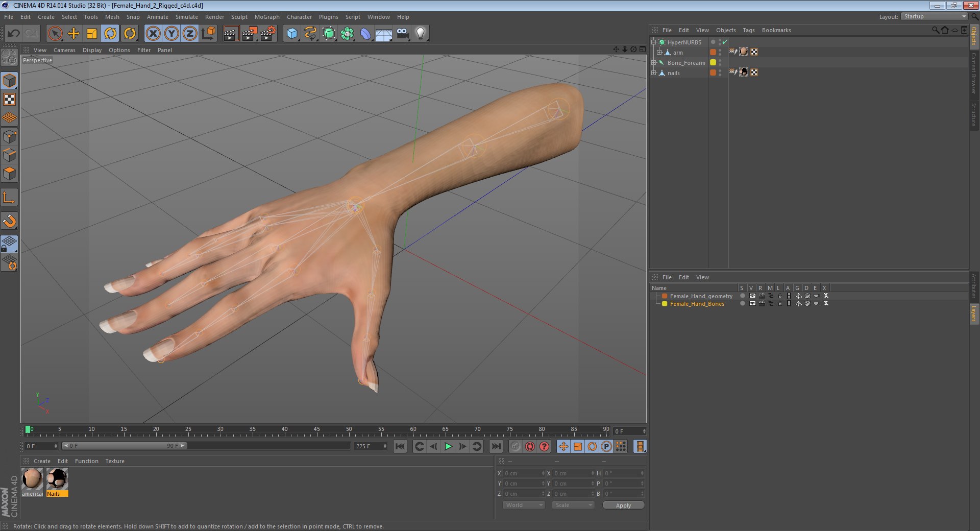This screenshot has height=531, width=980.
Task: Enable the Axis tool icon
Action: (x=10, y=197)
